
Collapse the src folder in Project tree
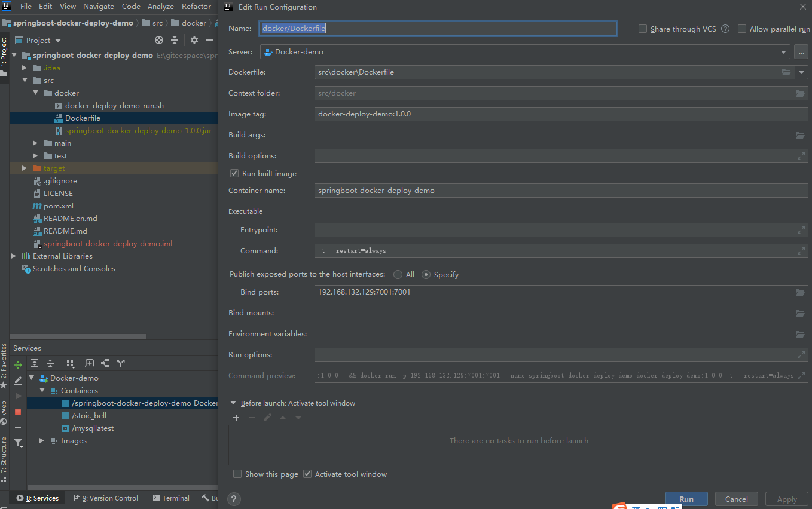(25, 81)
